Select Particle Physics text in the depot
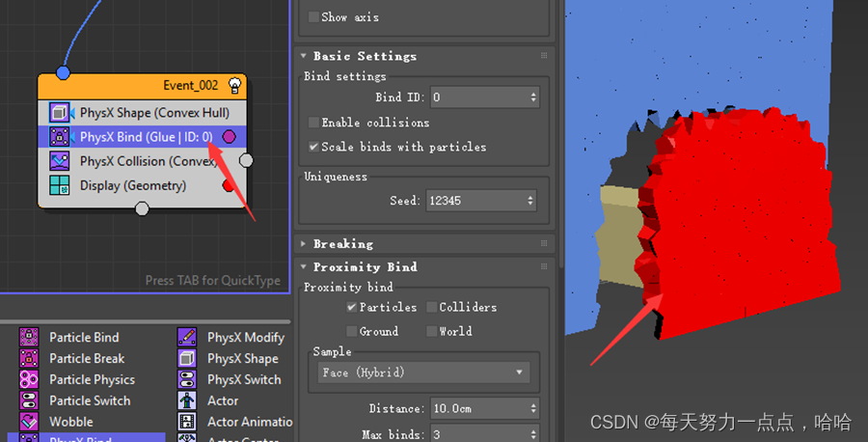 click(92, 379)
